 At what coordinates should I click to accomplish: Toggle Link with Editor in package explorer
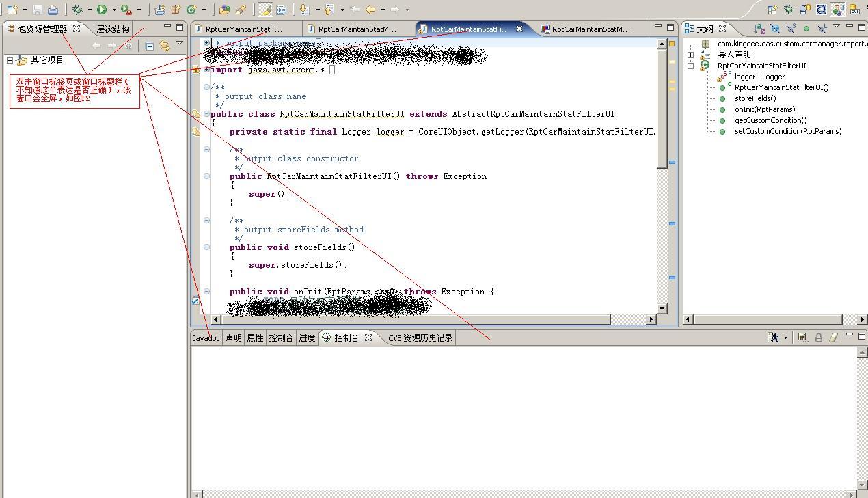pos(165,46)
